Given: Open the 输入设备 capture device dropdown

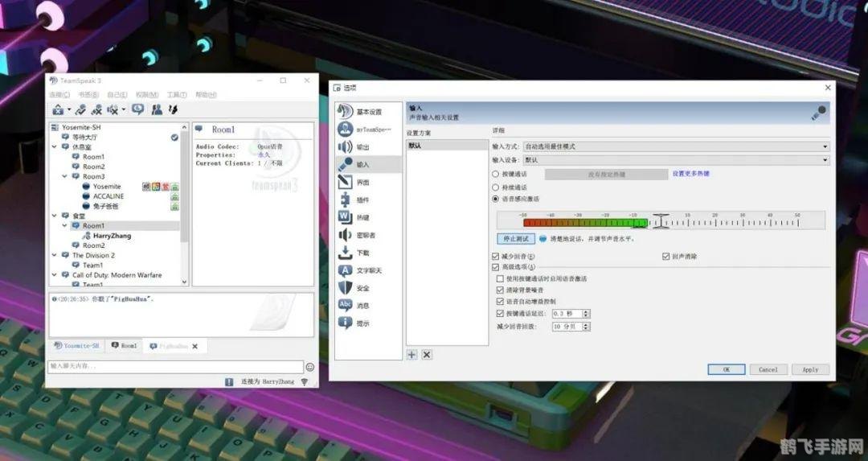Looking at the screenshot, I should [x=676, y=159].
